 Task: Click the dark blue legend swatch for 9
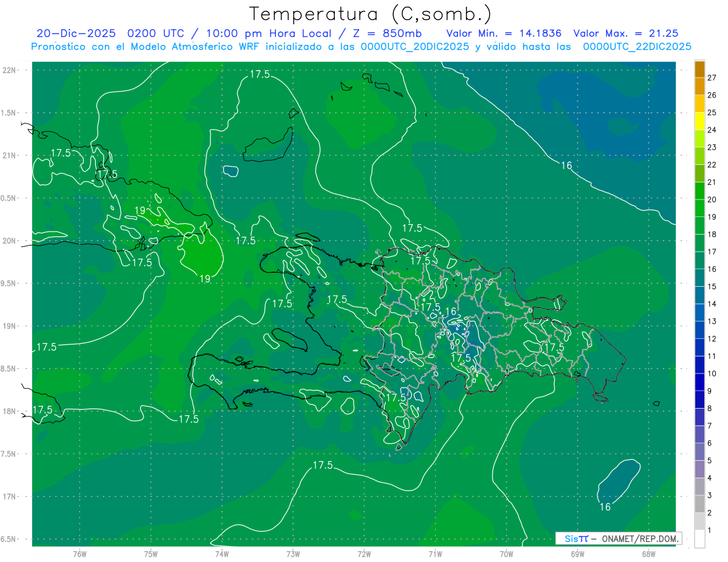[x=699, y=383]
